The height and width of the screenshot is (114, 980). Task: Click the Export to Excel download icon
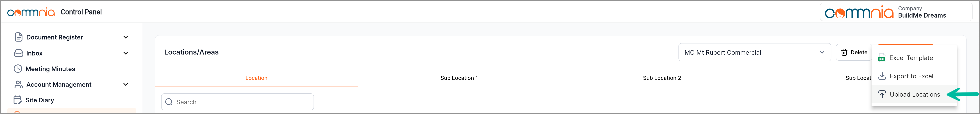(x=882, y=76)
